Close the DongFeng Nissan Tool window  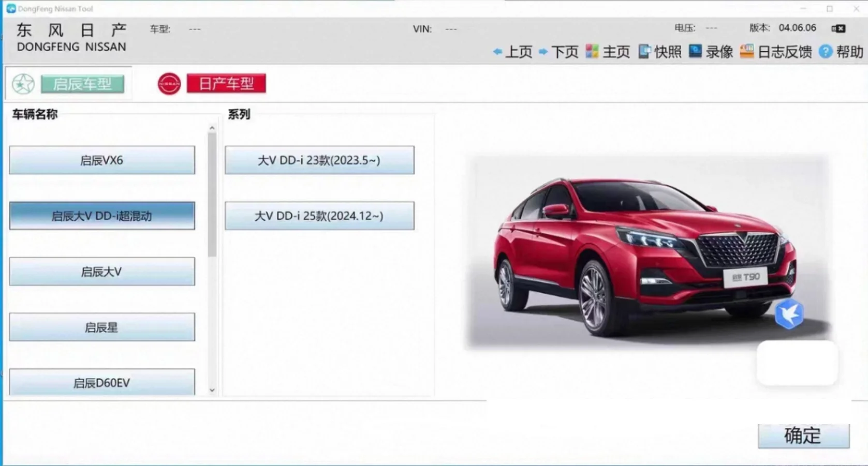(x=856, y=9)
